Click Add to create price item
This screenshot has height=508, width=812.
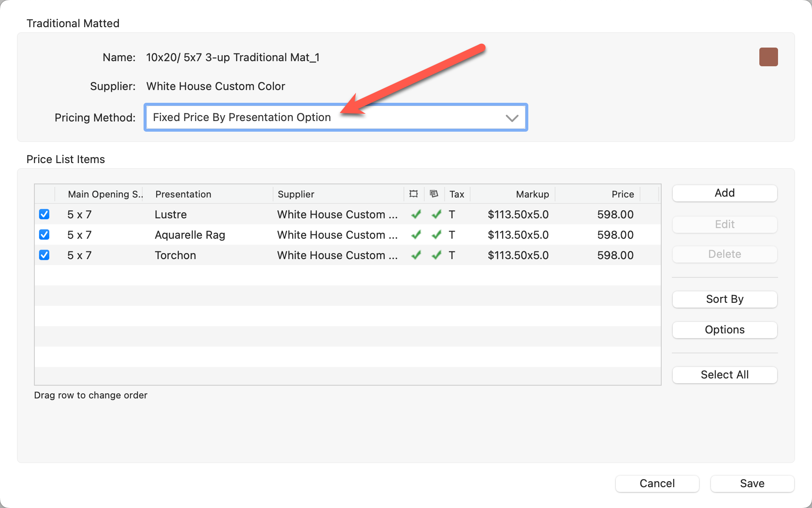(725, 193)
